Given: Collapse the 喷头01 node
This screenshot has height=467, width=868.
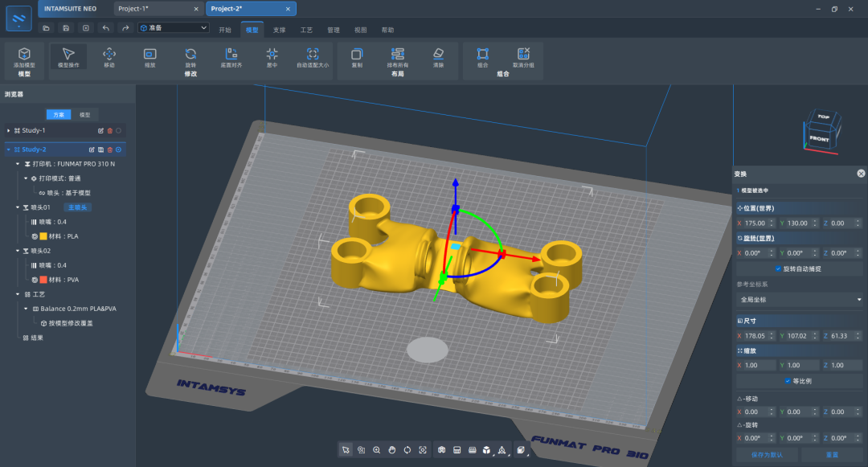Looking at the screenshot, I should point(18,207).
